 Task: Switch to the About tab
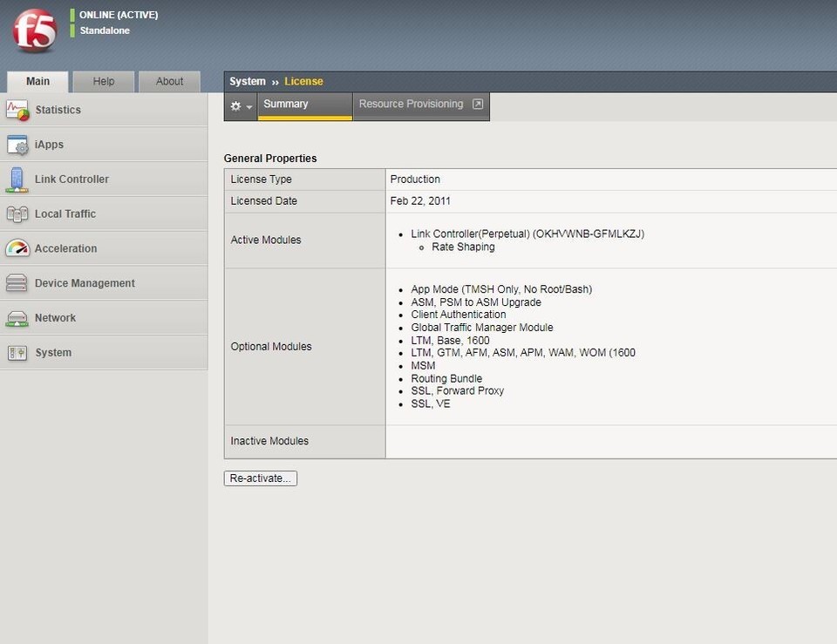(169, 82)
